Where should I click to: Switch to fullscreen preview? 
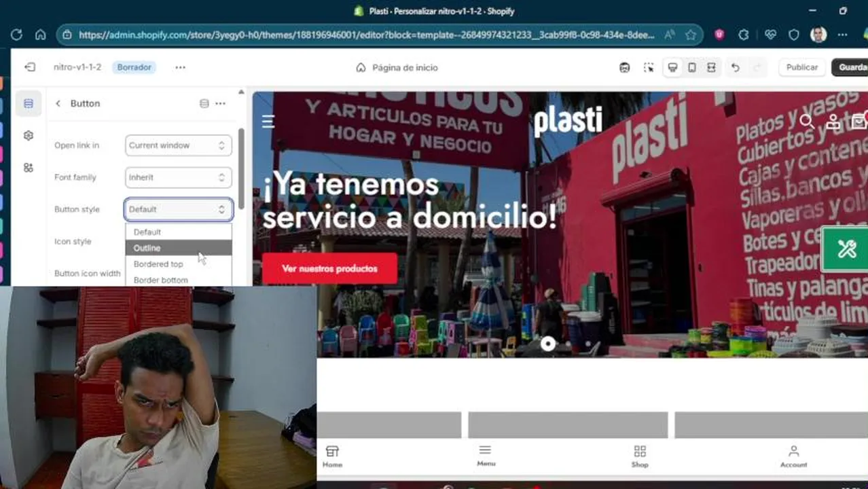[711, 67]
